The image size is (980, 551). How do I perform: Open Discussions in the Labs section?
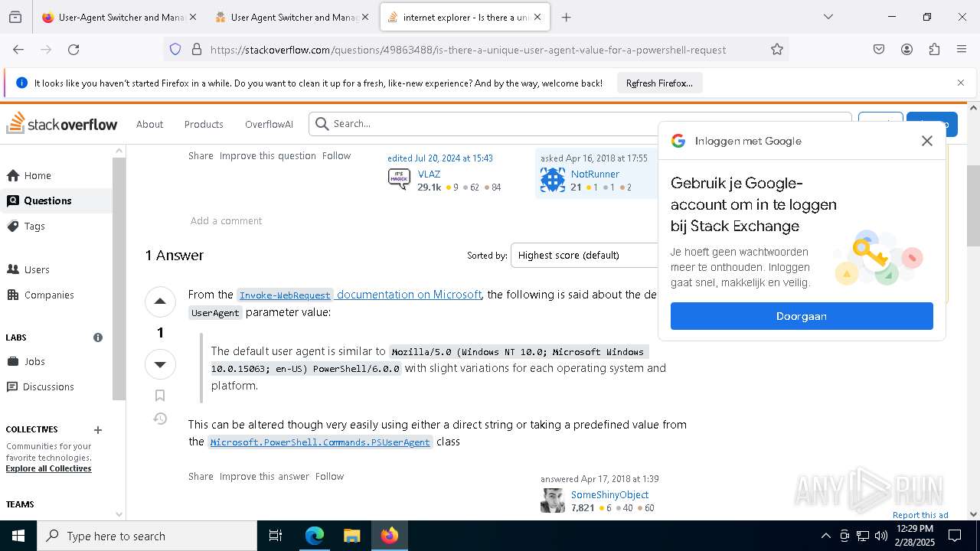coord(57,386)
